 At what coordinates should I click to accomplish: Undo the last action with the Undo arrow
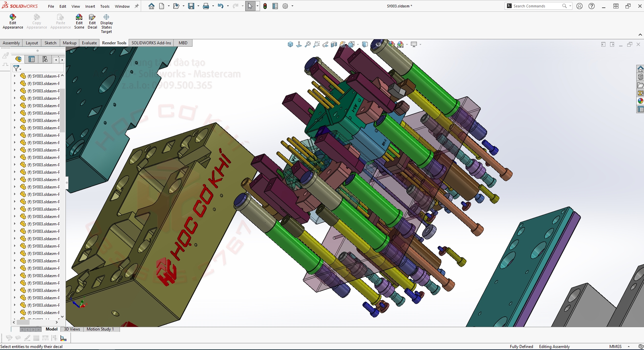pyautogui.click(x=220, y=6)
